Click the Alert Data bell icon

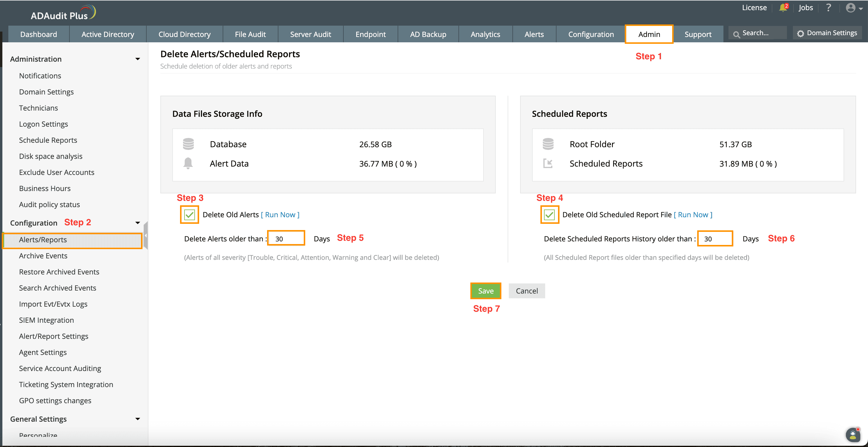point(188,163)
